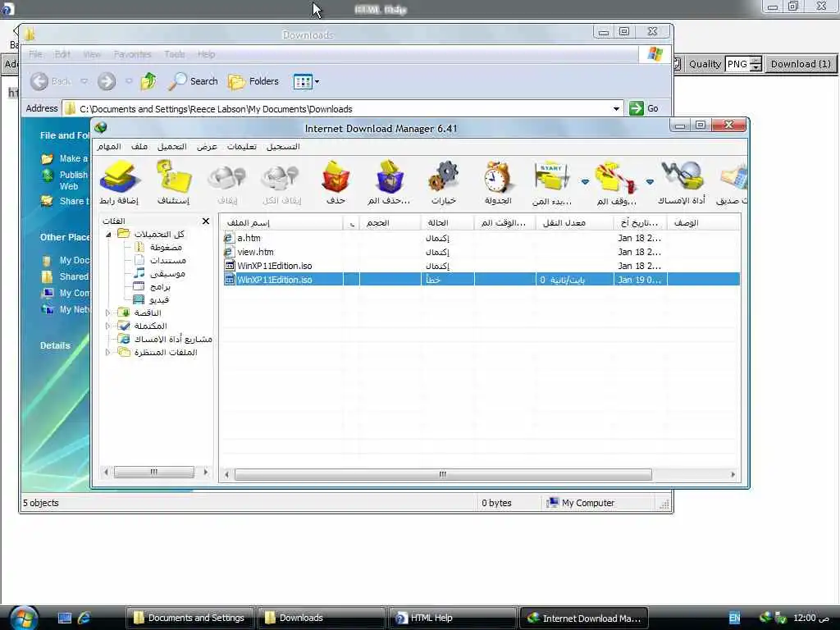
Task: Click the Stop All (إيقاف الكل) toolbar icon
Action: click(282, 183)
